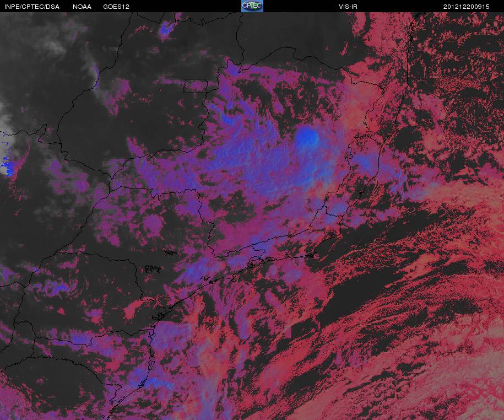The height and width of the screenshot is (420, 504).
Task: Select the NOAA label in the header
Action: pos(82,7)
